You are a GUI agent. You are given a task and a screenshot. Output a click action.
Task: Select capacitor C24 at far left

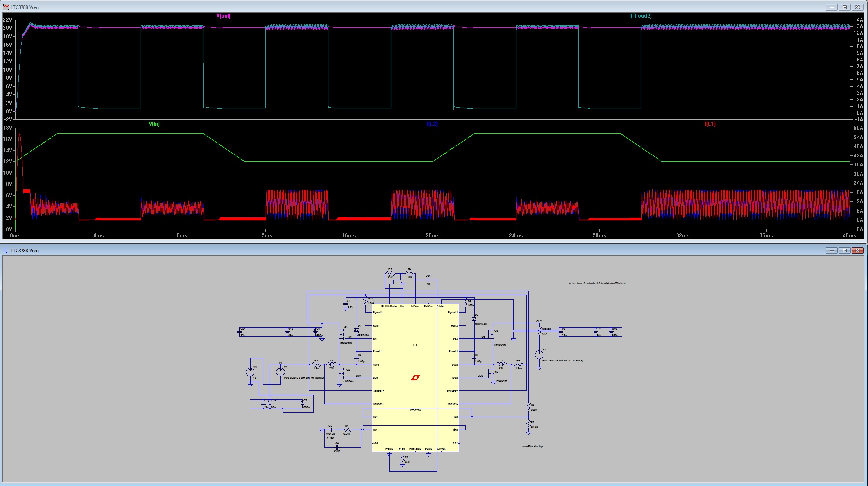(x=240, y=332)
